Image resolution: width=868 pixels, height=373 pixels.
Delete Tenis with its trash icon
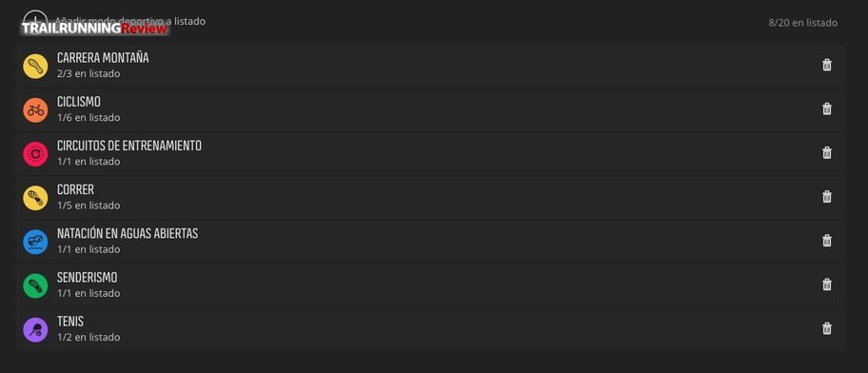826,328
